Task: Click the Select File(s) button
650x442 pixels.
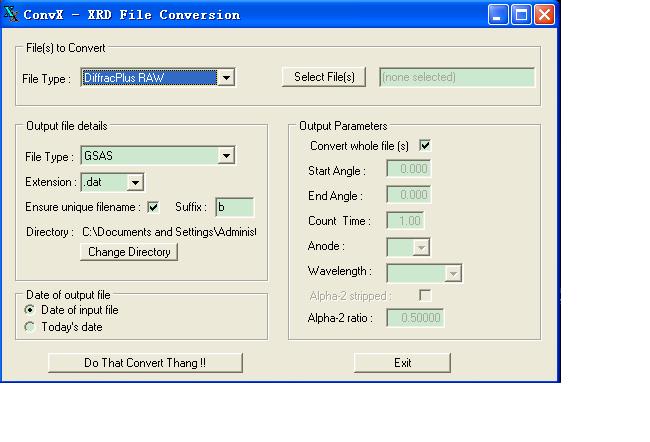Action: [324, 77]
